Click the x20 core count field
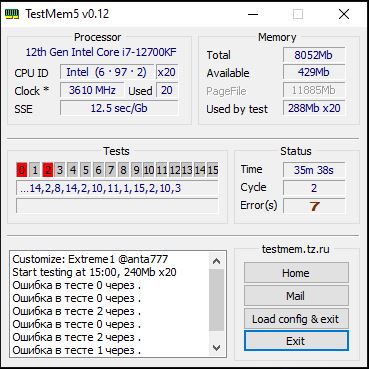The width and height of the screenshot is (369, 369). pyautogui.click(x=167, y=72)
